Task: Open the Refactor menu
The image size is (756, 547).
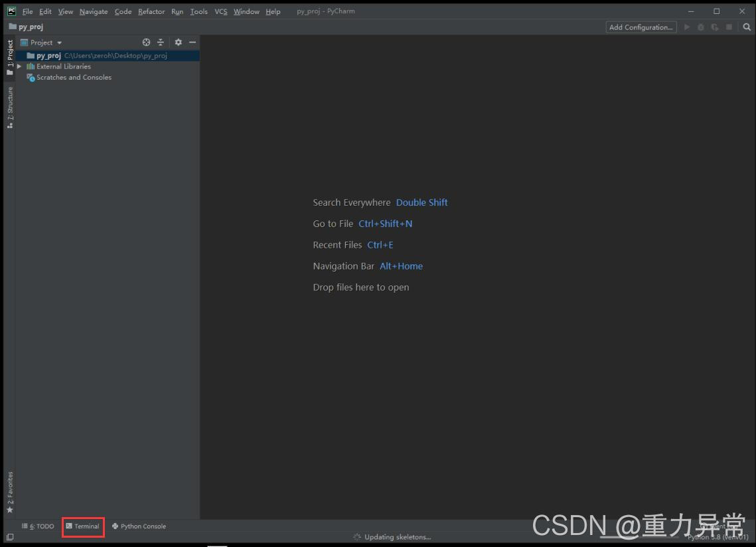Action: (x=151, y=11)
